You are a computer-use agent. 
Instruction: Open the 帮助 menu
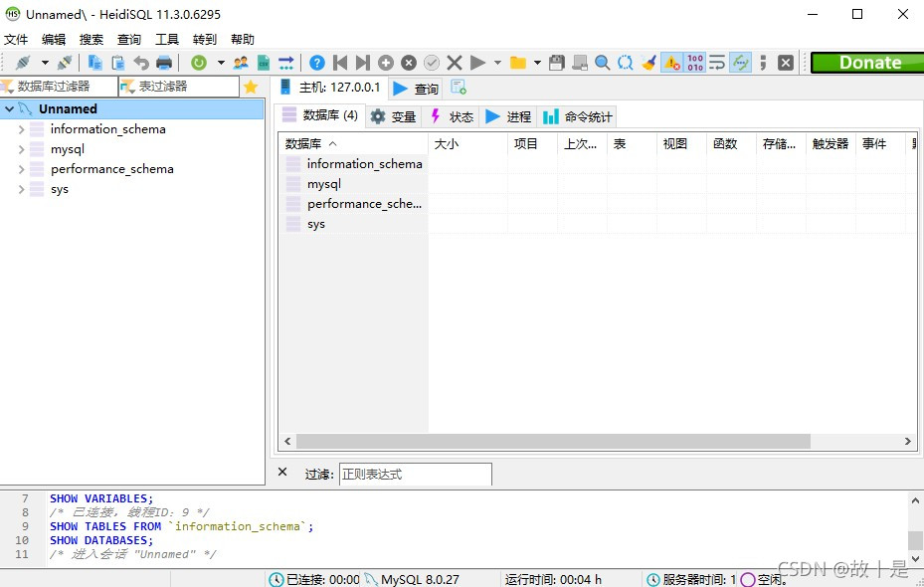pos(243,40)
